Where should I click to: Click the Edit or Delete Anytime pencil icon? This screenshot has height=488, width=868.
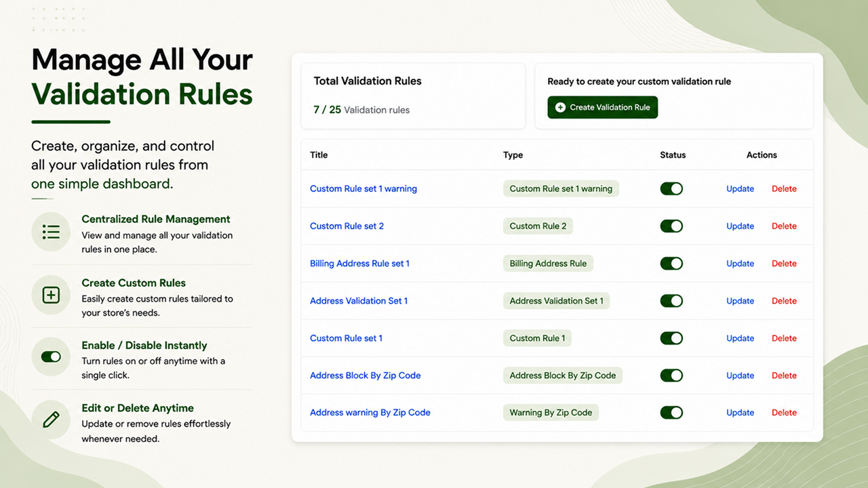point(51,420)
